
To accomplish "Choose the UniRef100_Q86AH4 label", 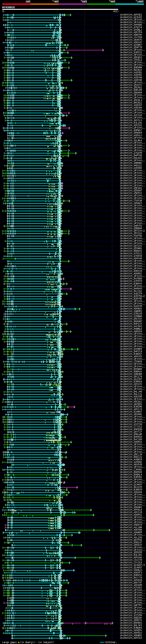I will (131, 93).
